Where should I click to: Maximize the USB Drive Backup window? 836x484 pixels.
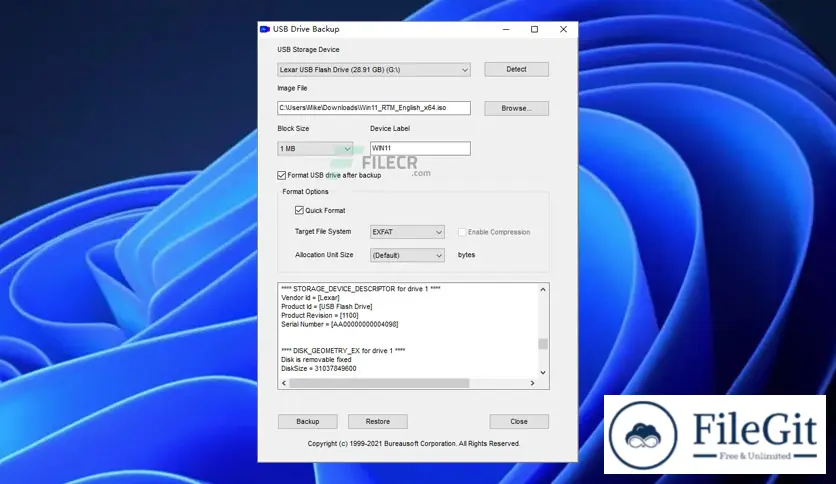[x=534, y=29]
